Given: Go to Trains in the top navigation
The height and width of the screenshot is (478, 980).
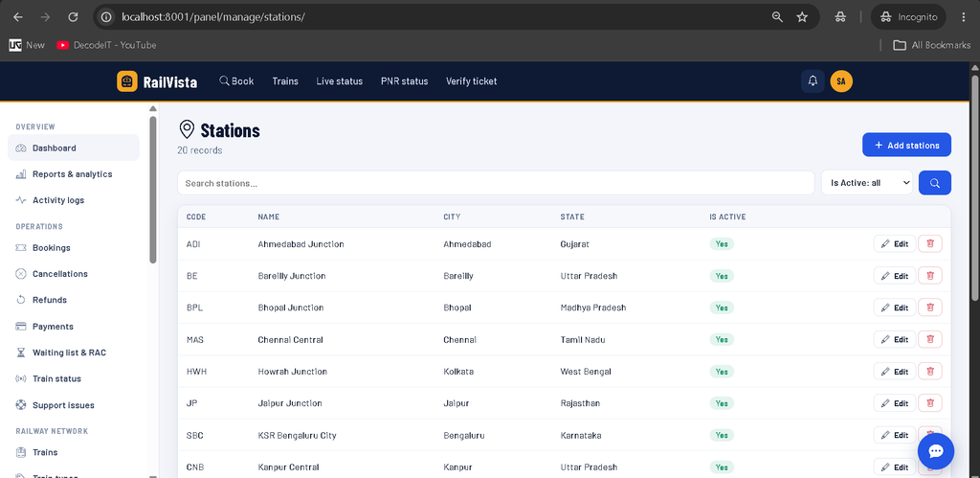Looking at the screenshot, I should (x=285, y=81).
